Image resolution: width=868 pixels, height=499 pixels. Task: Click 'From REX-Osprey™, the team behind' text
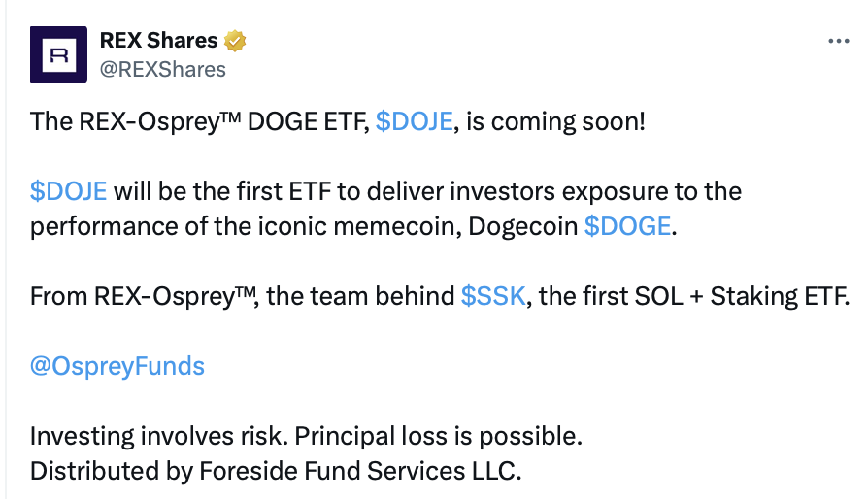pos(242,295)
